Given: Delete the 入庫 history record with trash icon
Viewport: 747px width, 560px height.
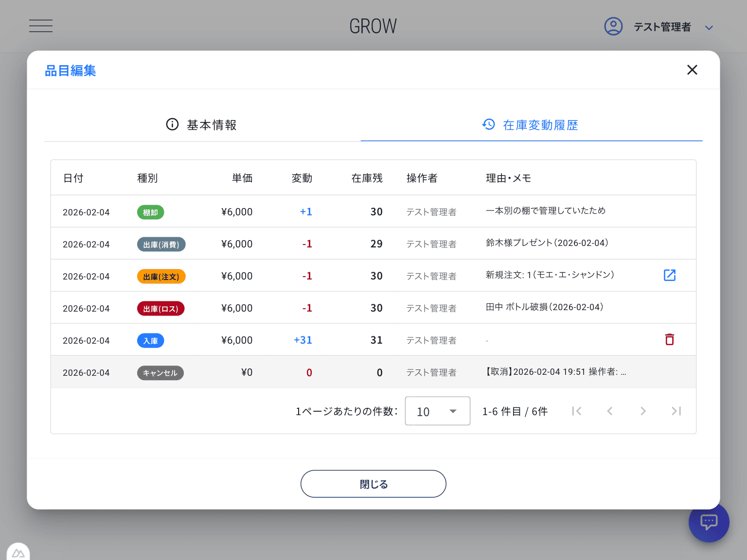Looking at the screenshot, I should [x=670, y=339].
